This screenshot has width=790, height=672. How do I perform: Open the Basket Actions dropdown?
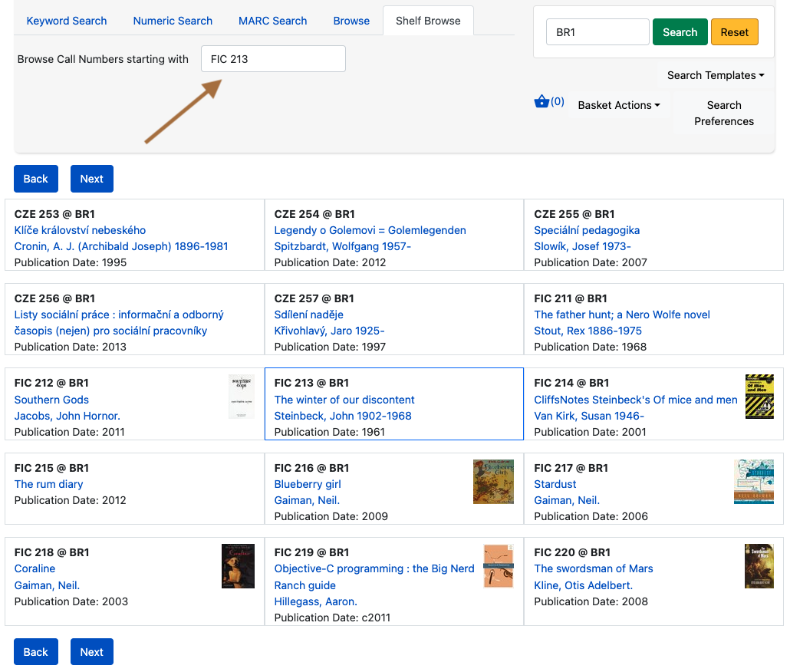pyautogui.click(x=618, y=105)
